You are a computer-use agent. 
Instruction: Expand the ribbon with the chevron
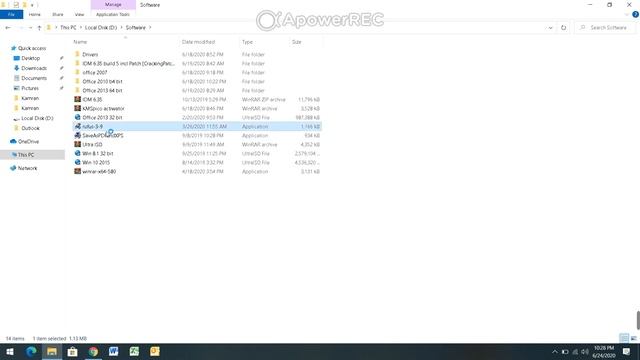click(x=627, y=14)
